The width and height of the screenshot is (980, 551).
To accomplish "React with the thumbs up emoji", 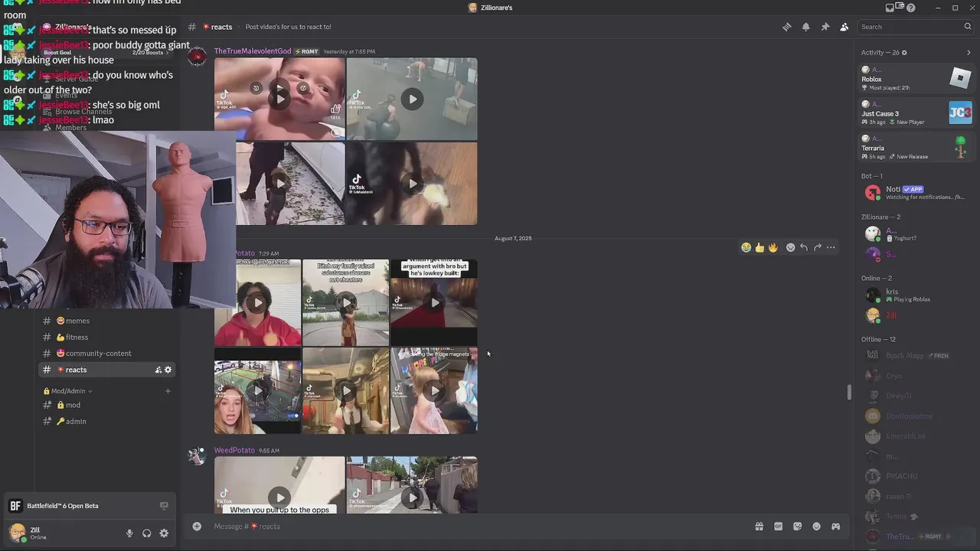I will (759, 247).
